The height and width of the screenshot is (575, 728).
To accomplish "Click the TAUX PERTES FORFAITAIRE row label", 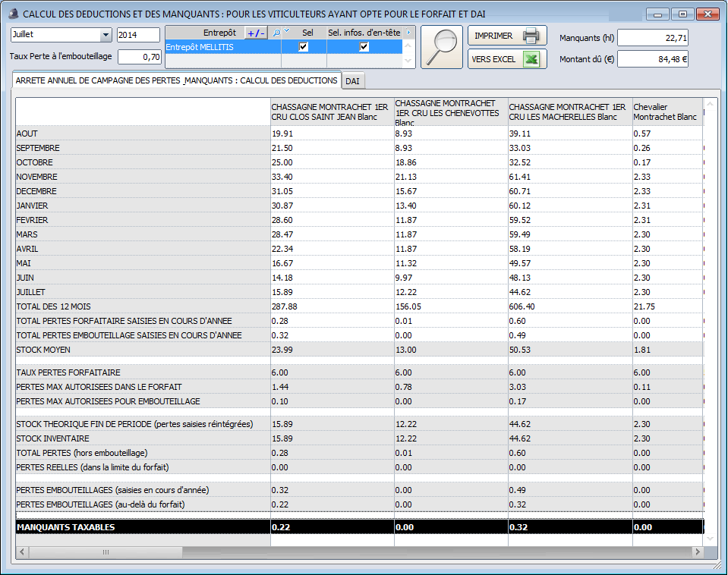I will (68, 372).
